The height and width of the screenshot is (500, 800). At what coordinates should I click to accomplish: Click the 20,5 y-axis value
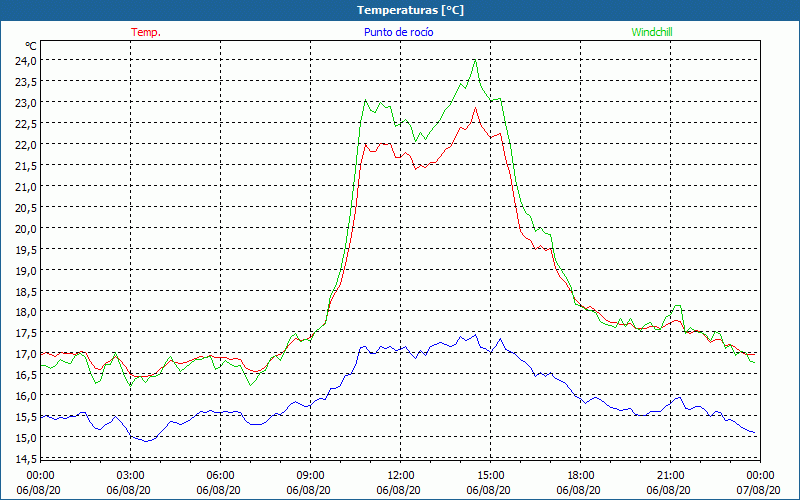point(26,207)
